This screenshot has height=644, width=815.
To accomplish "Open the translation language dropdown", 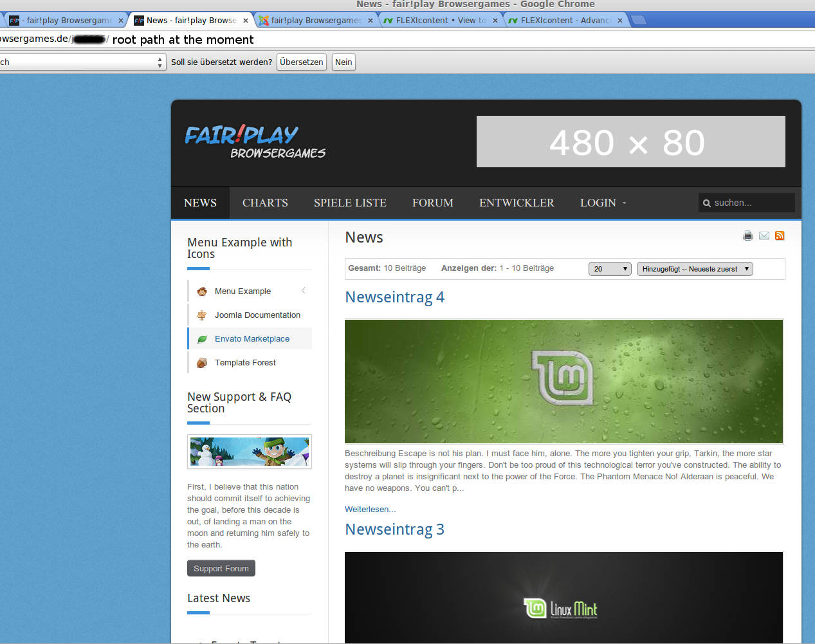I will click(x=82, y=62).
